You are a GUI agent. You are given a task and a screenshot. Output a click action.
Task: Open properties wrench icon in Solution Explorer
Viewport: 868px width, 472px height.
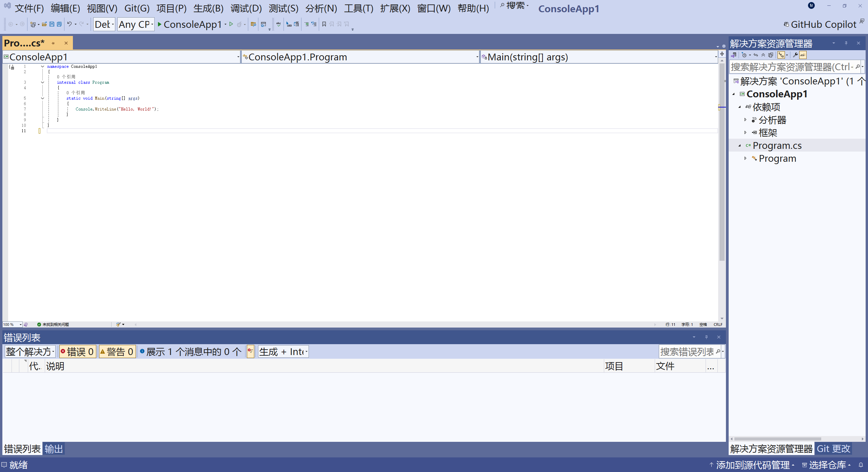[795, 55]
